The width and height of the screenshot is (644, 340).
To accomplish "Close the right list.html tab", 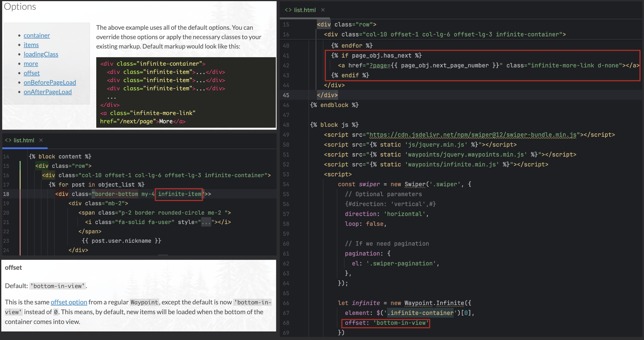I will [323, 10].
